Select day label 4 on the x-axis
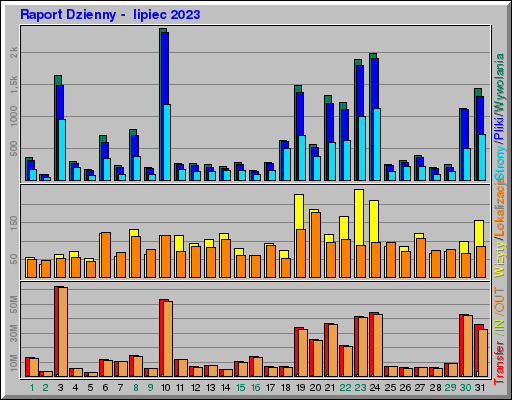Image resolution: width=512 pixels, height=400 pixels. (x=75, y=388)
